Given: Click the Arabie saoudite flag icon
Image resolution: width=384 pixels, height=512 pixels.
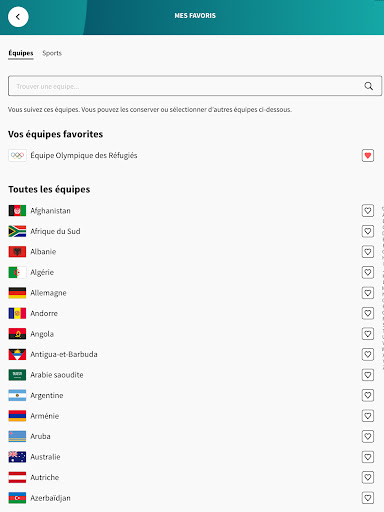Looking at the screenshot, I should (x=17, y=375).
